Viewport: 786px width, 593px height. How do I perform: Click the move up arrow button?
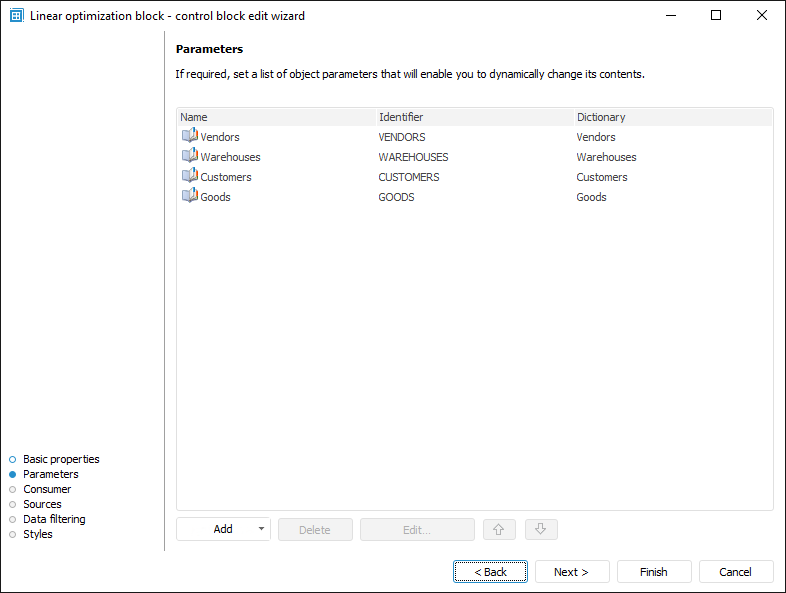pyautogui.click(x=499, y=529)
